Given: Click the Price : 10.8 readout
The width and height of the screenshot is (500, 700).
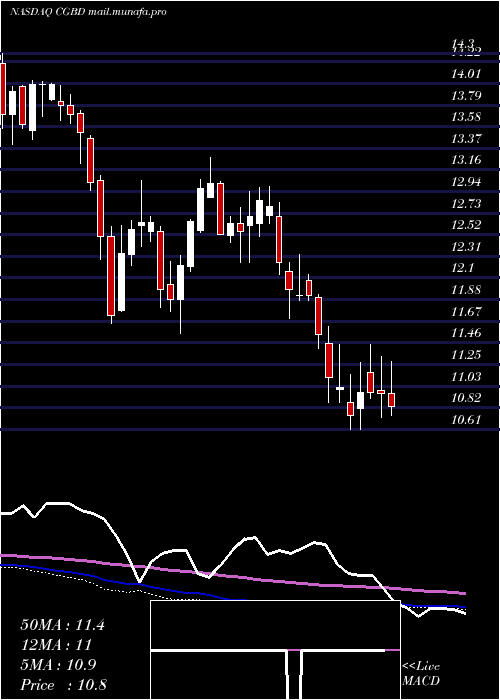Looking at the screenshot, I should click(x=63, y=685).
